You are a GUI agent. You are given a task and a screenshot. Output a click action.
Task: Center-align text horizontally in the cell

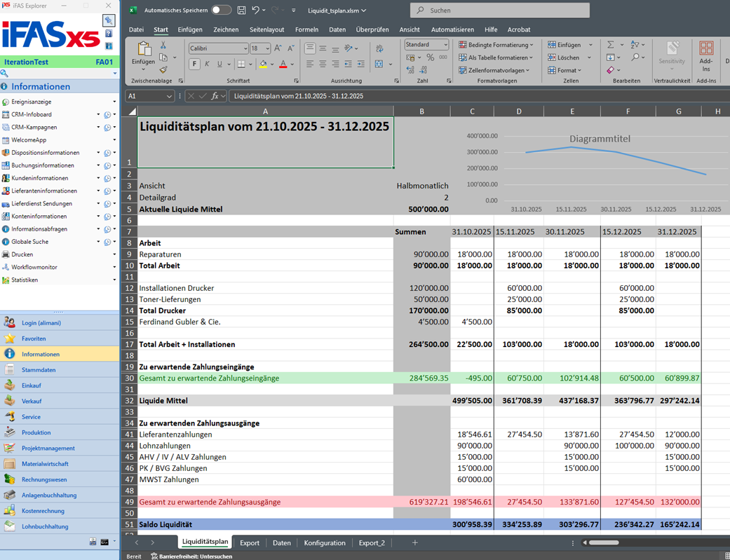coord(323,64)
